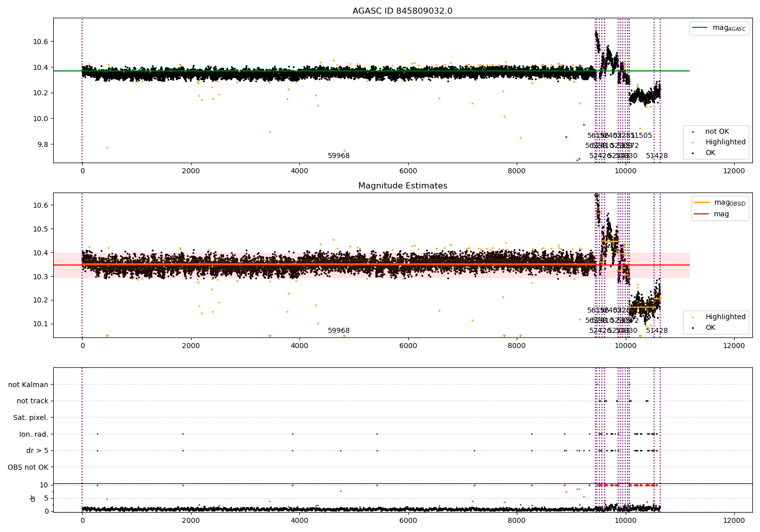Click the "2000" x-tick in the top plot

click(x=191, y=171)
